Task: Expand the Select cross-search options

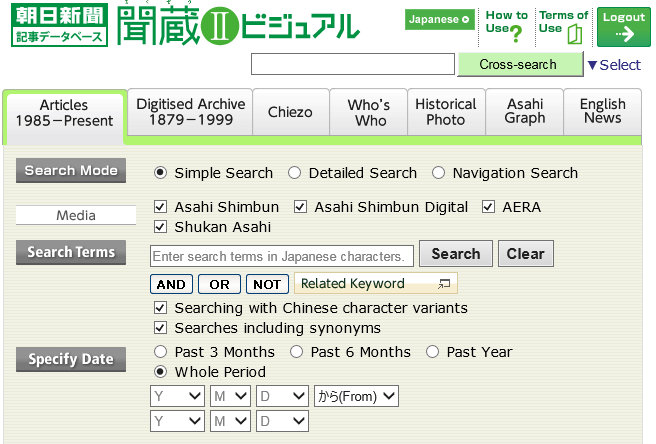Action: [614, 65]
